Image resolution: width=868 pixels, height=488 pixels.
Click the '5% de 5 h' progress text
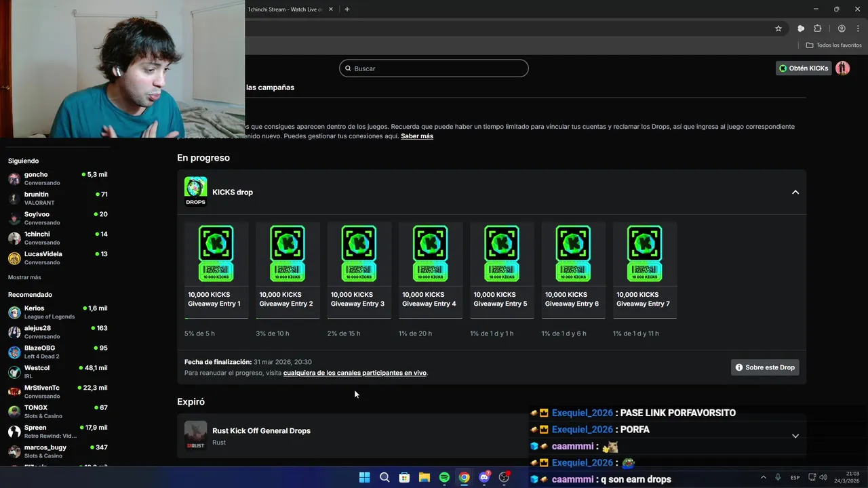(x=199, y=333)
